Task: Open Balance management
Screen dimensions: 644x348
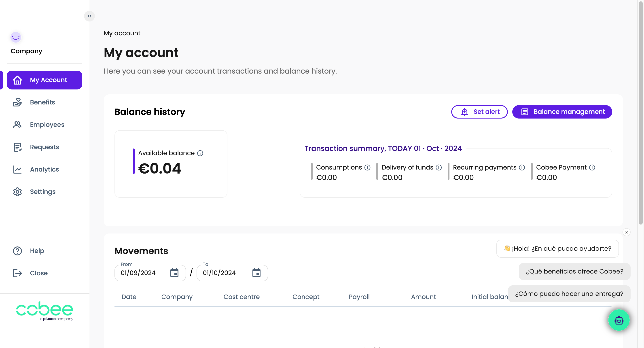Action: click(x=562, y=112)
